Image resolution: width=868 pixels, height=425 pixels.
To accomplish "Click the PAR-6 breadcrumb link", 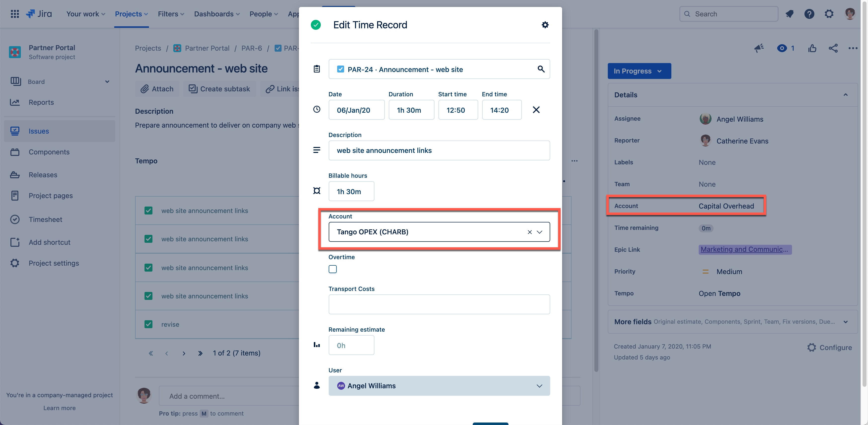I will pyautogui.click(x=252, y=48).
